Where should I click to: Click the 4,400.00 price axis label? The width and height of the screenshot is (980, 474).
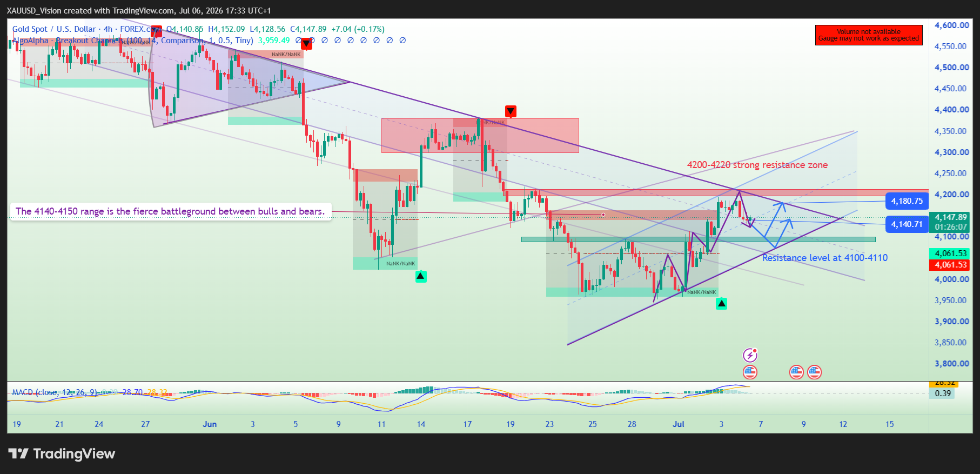(952, 110)
